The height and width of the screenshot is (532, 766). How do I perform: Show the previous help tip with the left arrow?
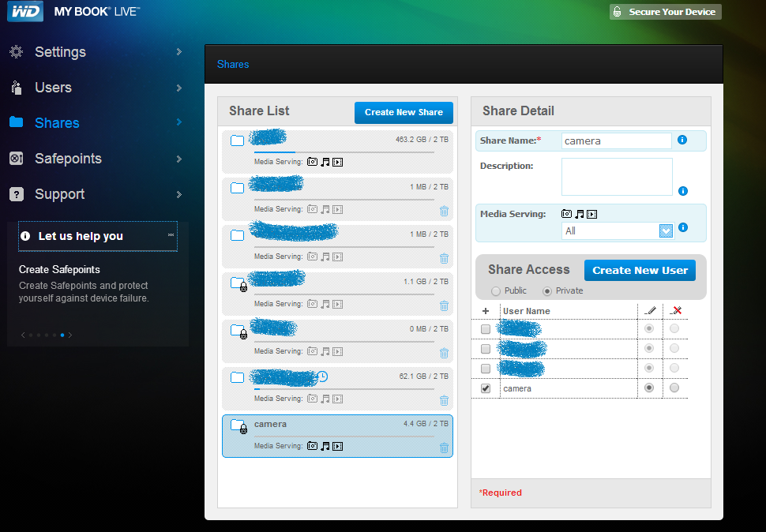tap(22, 335)
